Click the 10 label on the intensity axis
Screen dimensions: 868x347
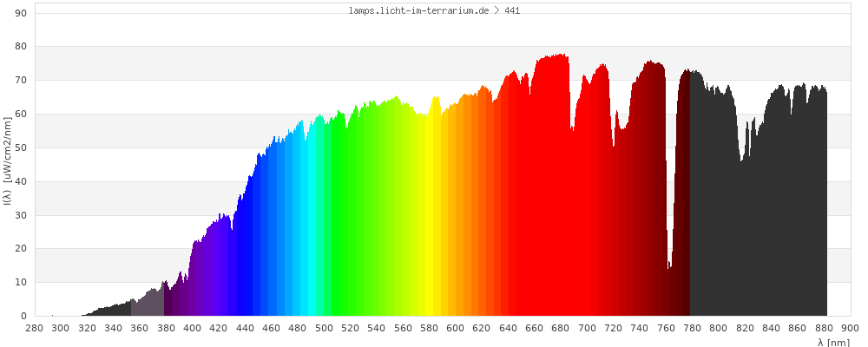(x=21, y=283)
